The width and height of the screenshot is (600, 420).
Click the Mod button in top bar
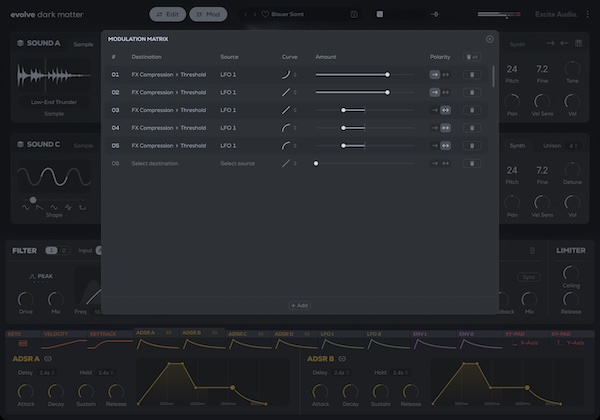click(208, 15)
